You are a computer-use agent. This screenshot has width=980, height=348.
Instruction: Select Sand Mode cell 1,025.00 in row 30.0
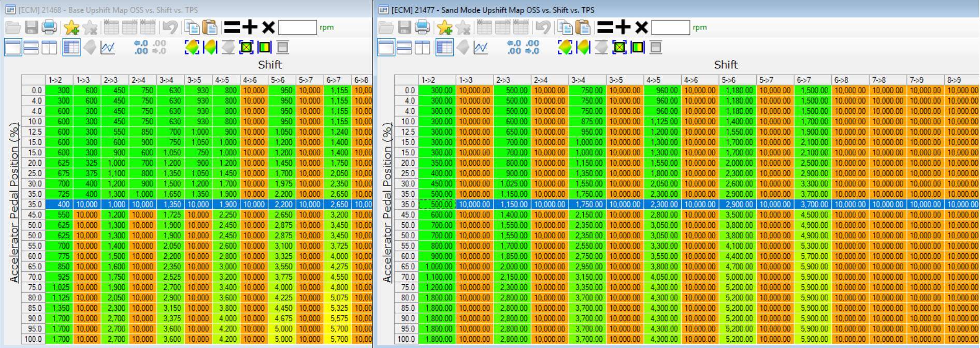[x=512, y=184]
